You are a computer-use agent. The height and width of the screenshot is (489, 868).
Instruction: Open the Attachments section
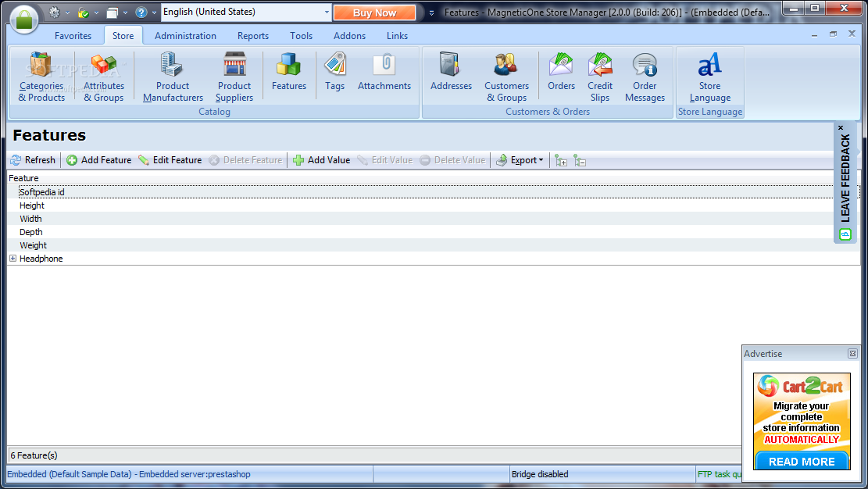(x=384, y=71)
